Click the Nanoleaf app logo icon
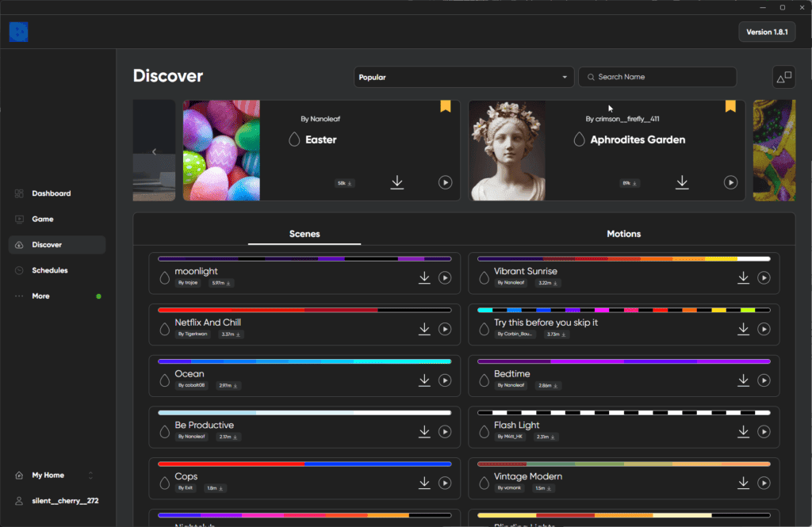Image resolution: width=812 pixels, height=527 pixels. (x=19, y=32)
